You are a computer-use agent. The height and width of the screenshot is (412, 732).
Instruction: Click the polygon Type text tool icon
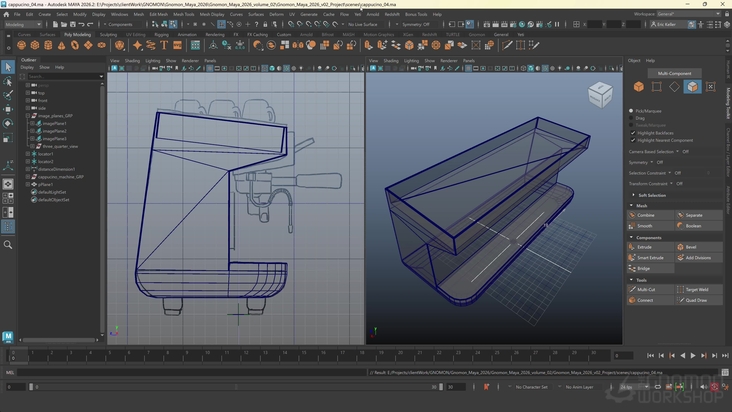pyautogui.click(x=164, y=45)
